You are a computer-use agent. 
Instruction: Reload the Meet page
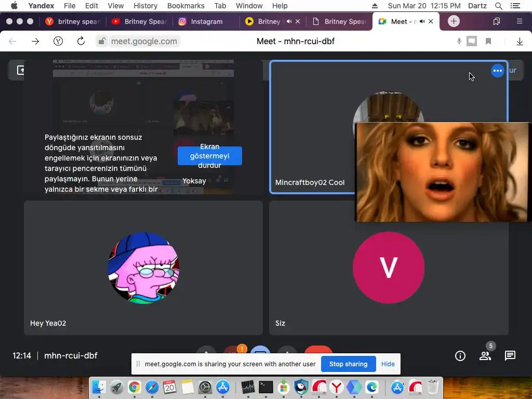(81, 42)
